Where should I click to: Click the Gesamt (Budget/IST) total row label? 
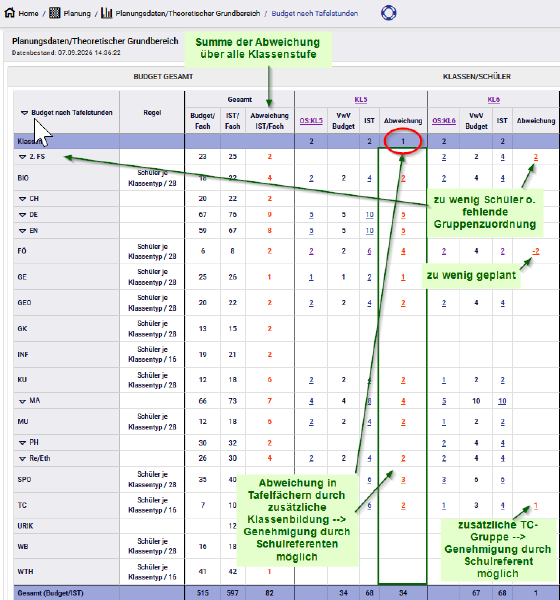pyautogui.click(x=50, y=593)
